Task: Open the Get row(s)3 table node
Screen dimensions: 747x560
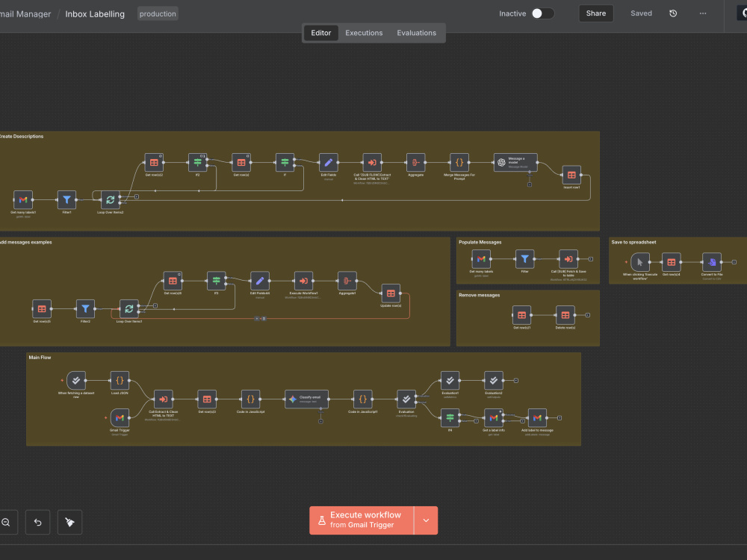Action: click(207, 399)
